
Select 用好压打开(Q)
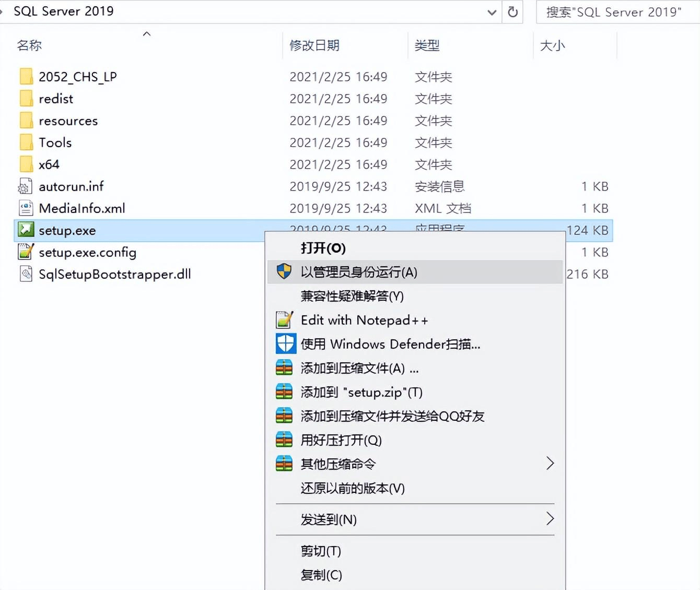click(415, 440)
